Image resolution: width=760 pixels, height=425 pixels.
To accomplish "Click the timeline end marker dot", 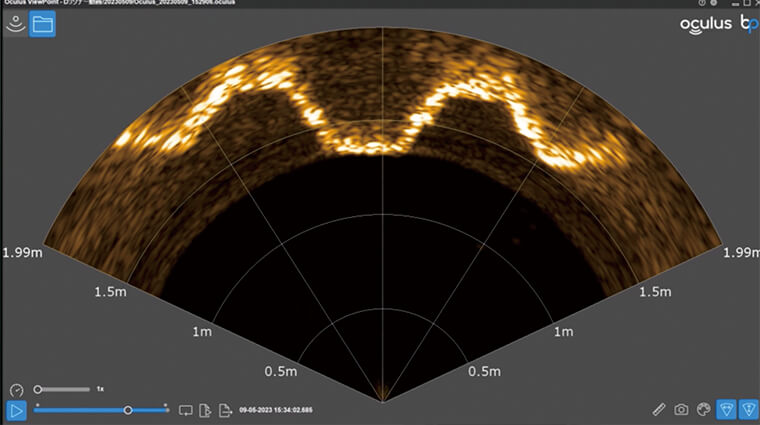I will pyautogui.click(x=166, y=405).
